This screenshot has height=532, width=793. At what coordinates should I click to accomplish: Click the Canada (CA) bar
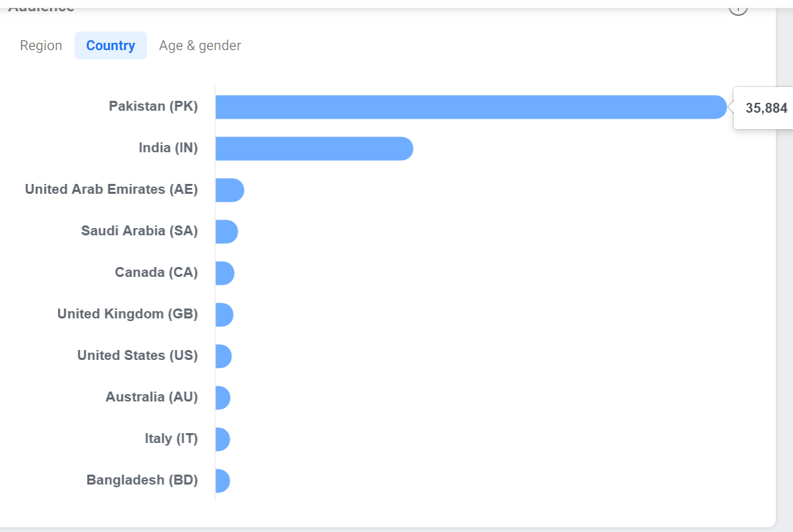point(225,273)
